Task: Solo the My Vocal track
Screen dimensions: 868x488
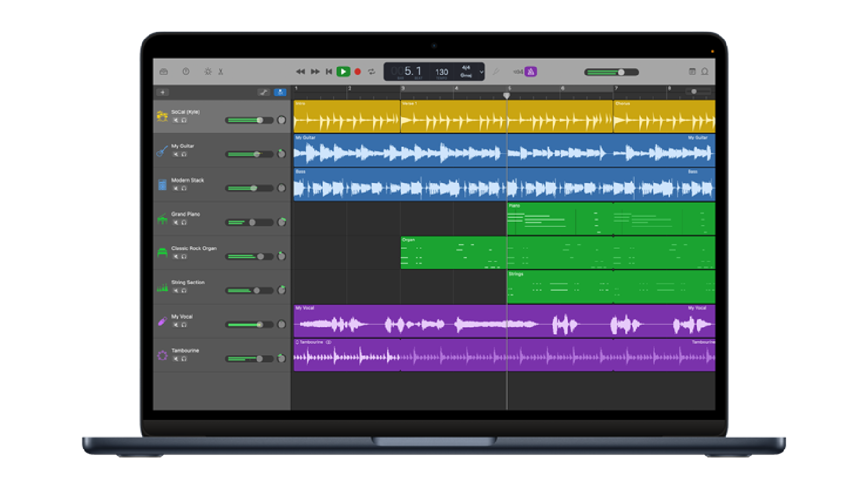Action: pos(184,325)
